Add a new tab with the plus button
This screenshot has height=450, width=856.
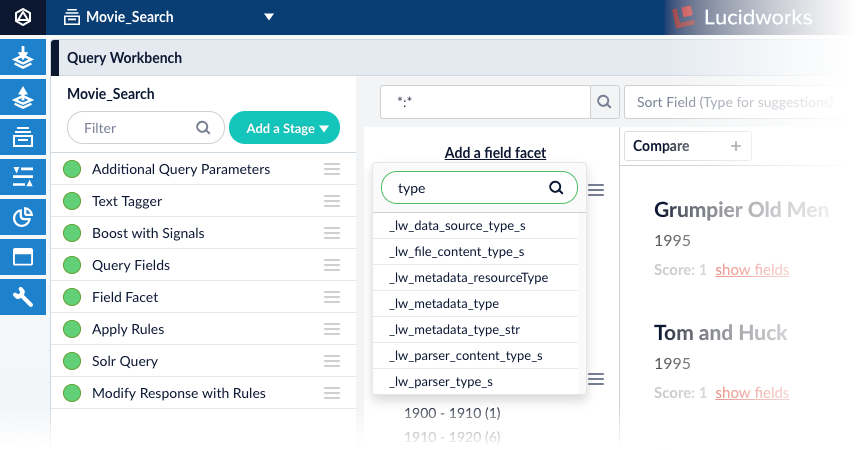736,146
